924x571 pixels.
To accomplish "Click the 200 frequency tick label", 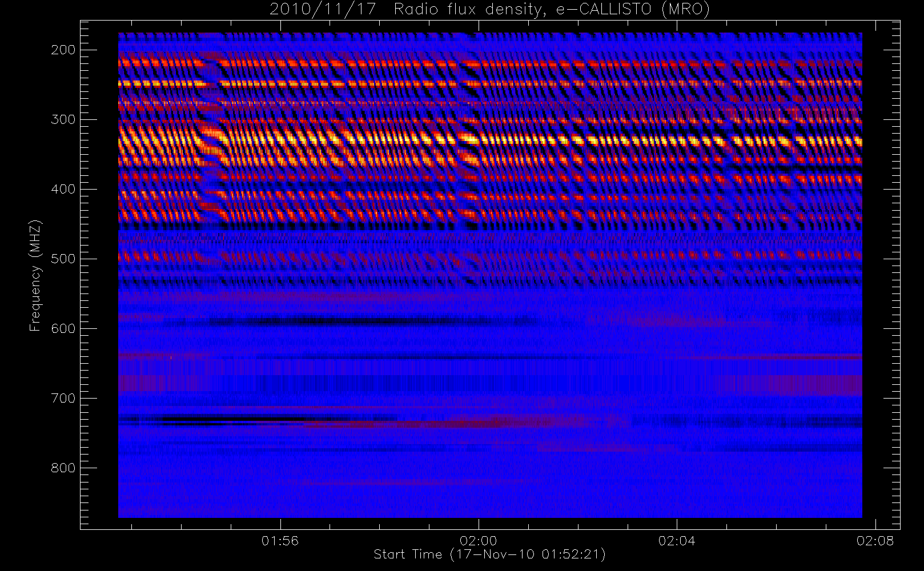I will tap(63, 50).
